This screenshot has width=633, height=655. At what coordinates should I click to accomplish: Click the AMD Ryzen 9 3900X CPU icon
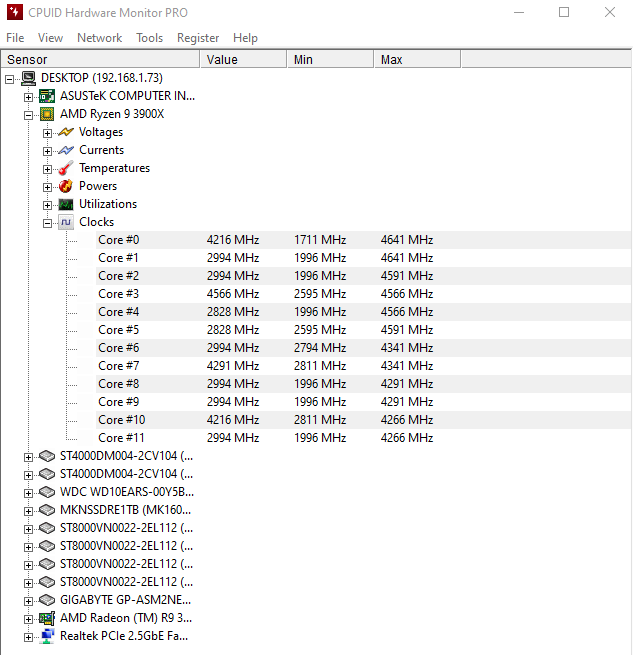(x=47, y=114)
